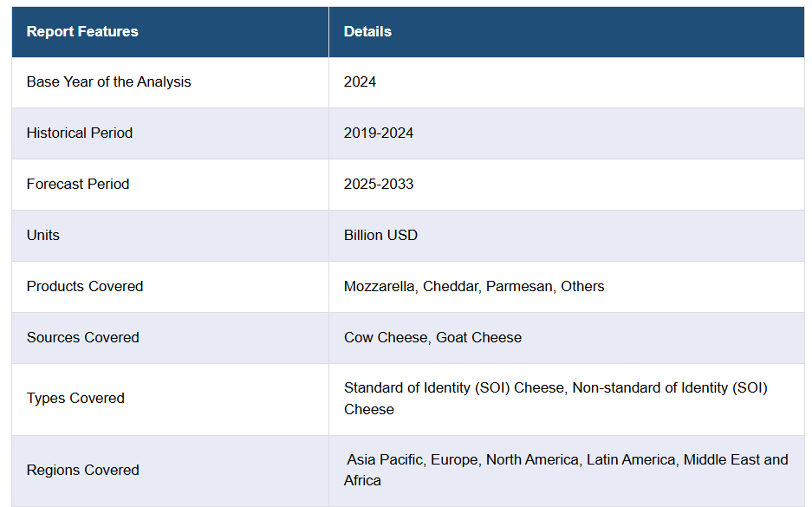
Task: Click the Report Features column header
Action: click(x=82, y=31)
